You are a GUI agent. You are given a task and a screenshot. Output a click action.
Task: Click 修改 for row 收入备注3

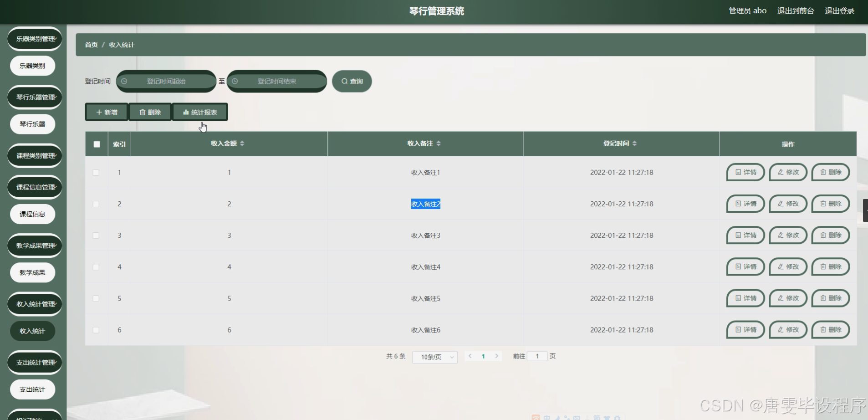tap(788, 235)
